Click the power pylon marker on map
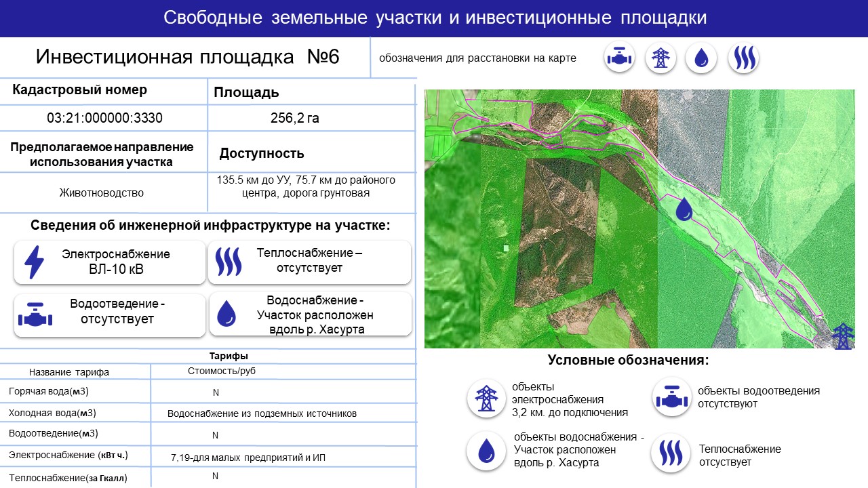The width and height of the screenshot is (868, 488). tap(842, 336)
